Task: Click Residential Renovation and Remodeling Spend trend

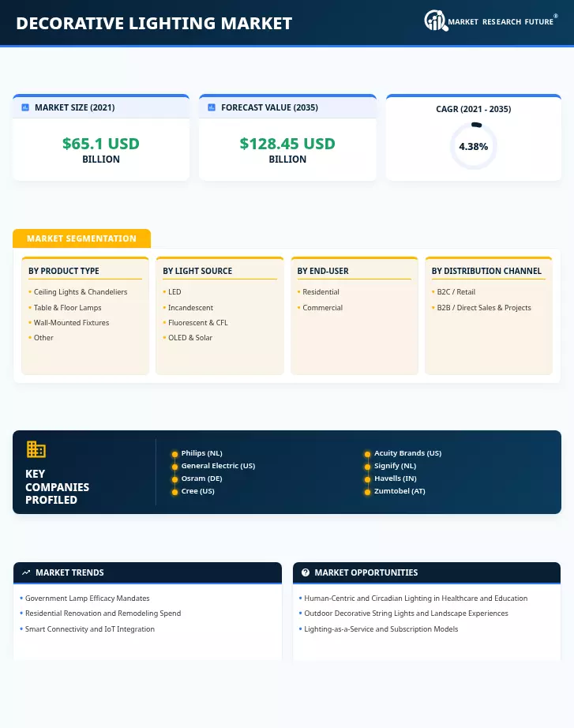Action: 103,614
